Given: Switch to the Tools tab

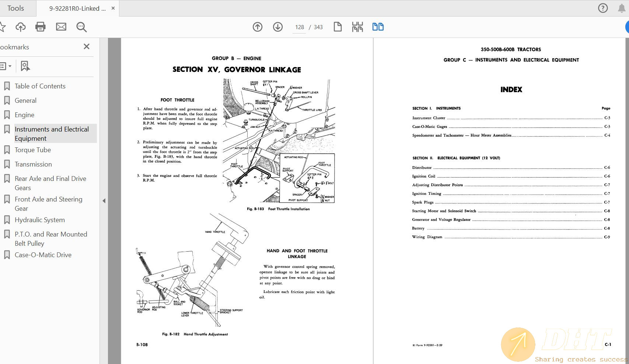Looking at the screenshot, I should pyautogui.click(x=16, y=8).
